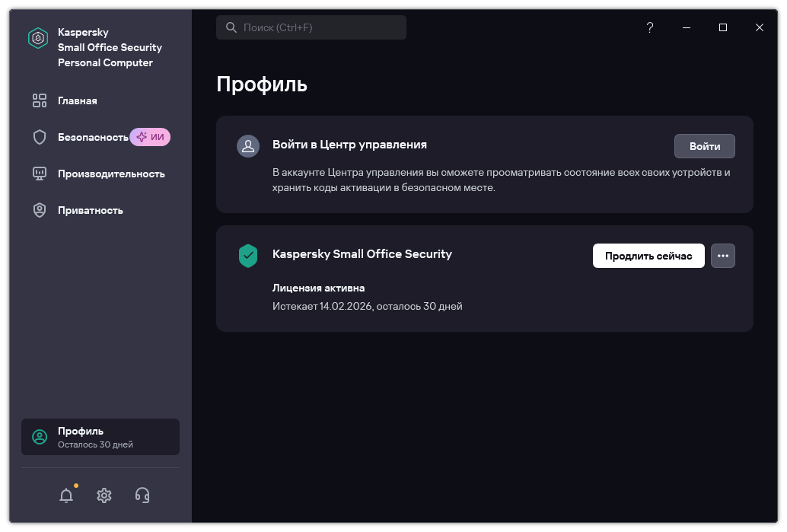Select the Безопасность shield icon
Screen dimensions: 787x532
(39, 137)
